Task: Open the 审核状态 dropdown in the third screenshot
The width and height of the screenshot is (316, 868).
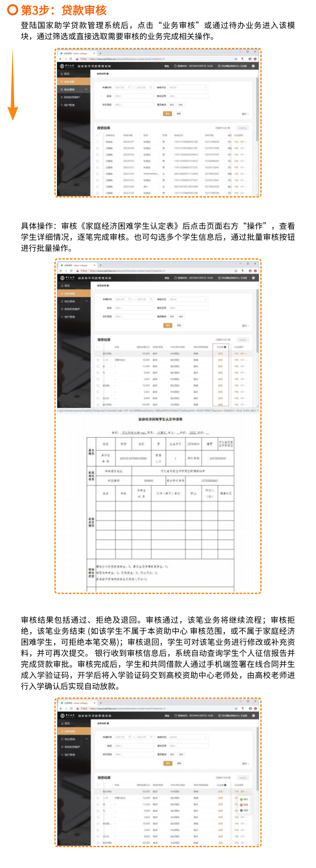Action: pos(188,737)
